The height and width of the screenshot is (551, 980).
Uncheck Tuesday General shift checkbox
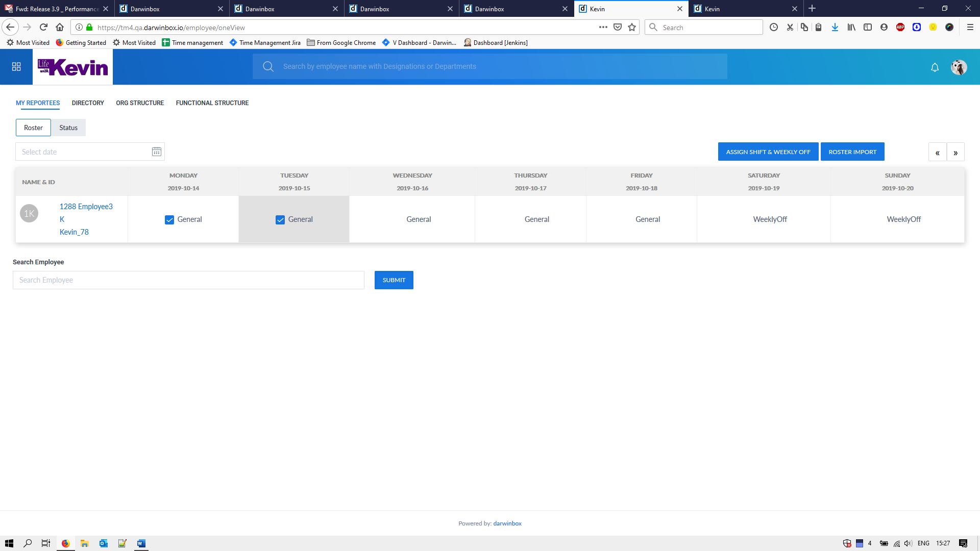pos(280,220)
